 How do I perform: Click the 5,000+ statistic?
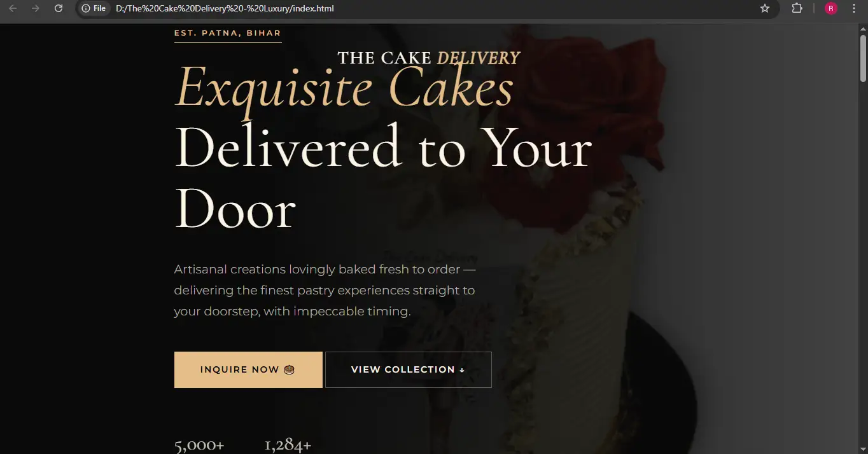click(199, 445)
